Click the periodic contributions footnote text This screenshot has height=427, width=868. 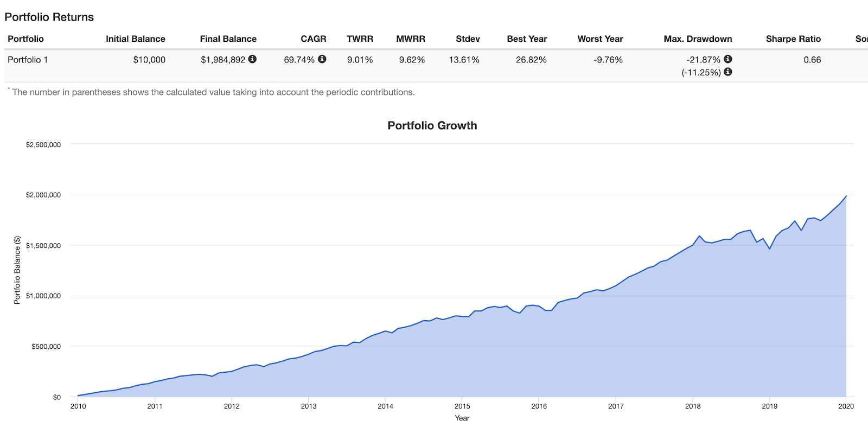[213, 92]
